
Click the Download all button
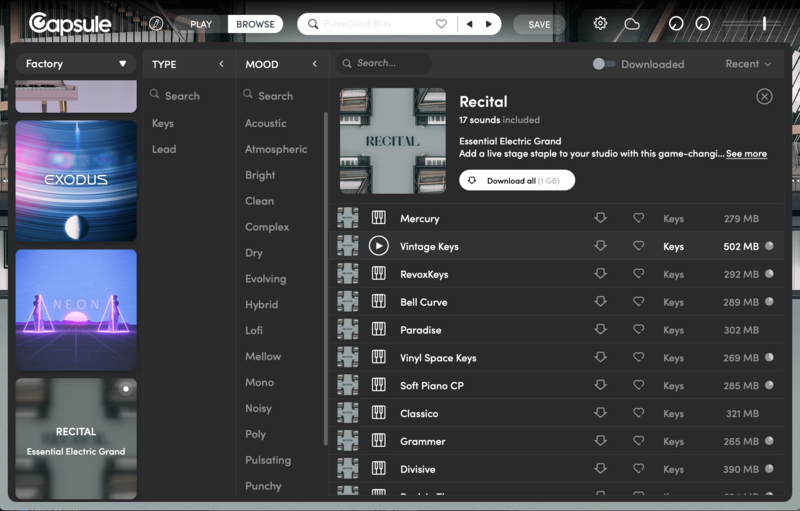click(x=516, y=180)
